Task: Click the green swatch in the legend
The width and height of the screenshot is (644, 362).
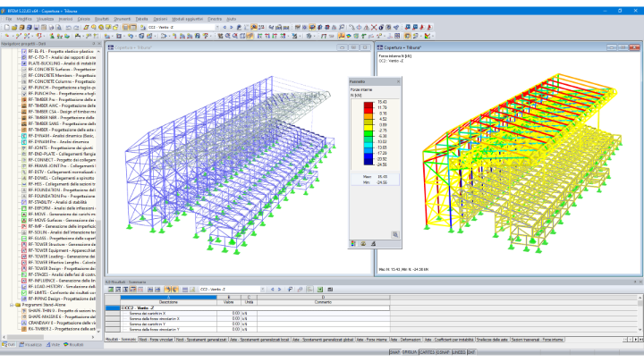Action: pyautogui.click(x=369, y=133)
